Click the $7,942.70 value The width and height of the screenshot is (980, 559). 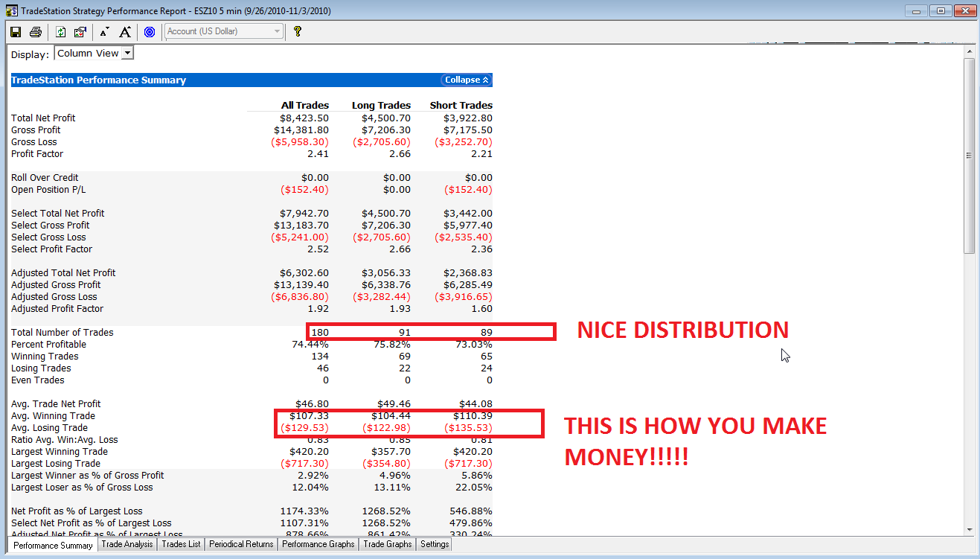coord(304,213)
